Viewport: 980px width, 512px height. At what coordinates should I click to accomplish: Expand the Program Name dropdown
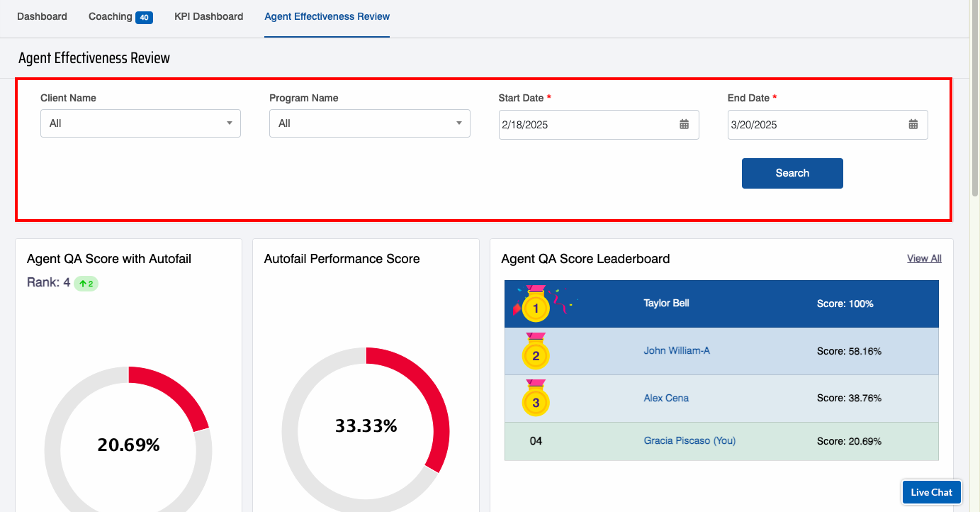pyautogui.click(x=369, y=123)
